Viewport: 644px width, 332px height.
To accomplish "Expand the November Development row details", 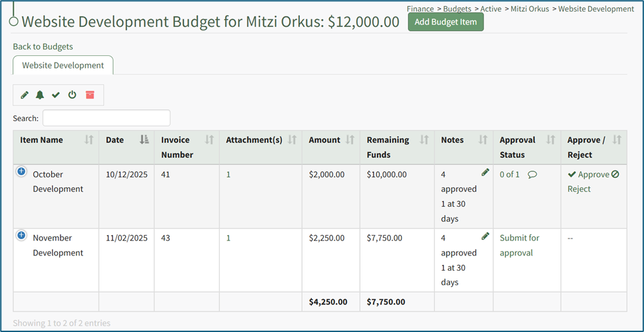I will 21,235.
